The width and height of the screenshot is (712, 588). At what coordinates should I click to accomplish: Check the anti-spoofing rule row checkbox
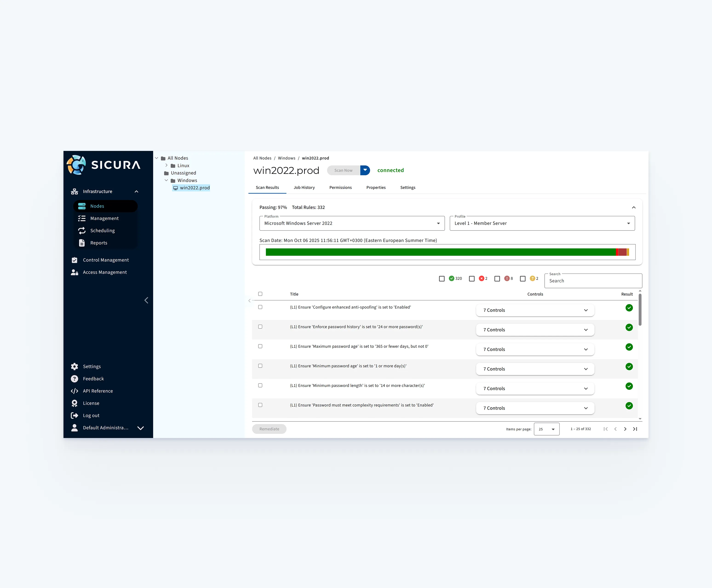pos(260,307)
